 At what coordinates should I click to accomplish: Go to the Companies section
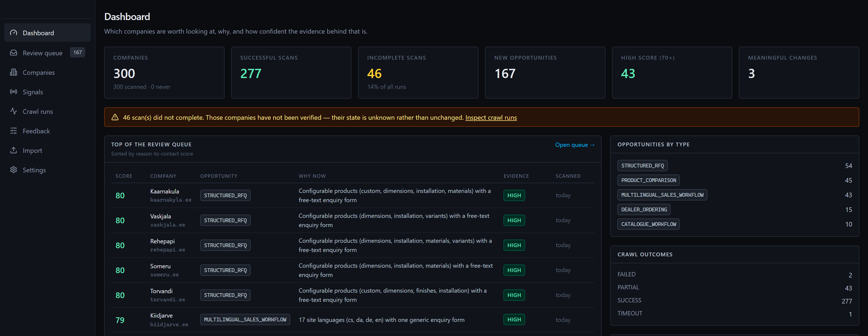(47, 72)
